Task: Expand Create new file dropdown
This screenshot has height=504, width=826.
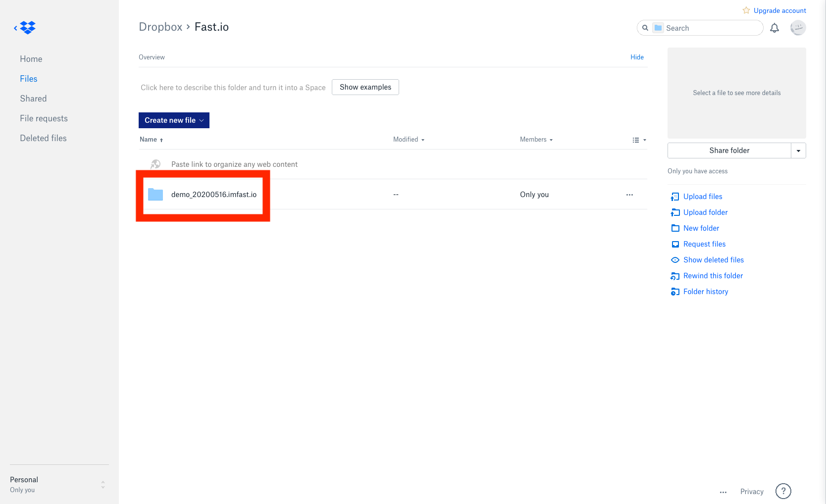Action: [x=174, y=120]
